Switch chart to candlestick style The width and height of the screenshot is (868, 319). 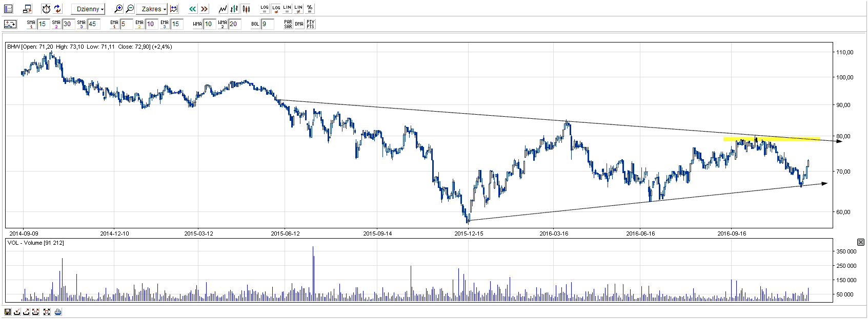(x=246, y=9)
